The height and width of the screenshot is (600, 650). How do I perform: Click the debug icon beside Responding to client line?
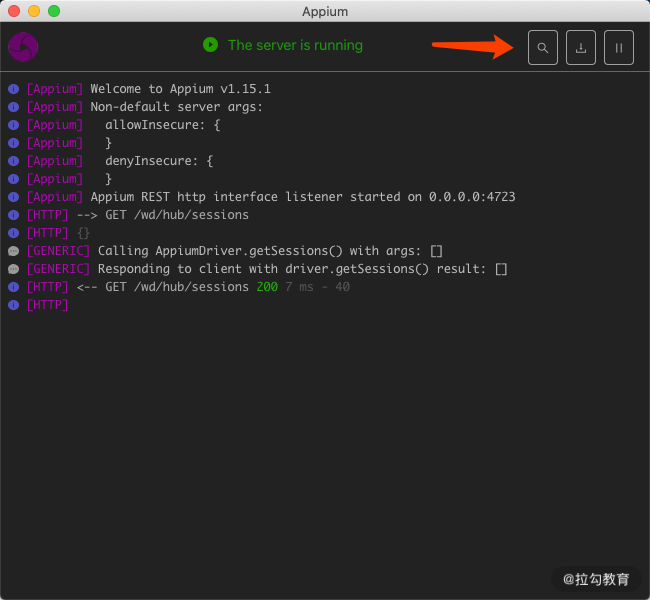(14, 269)
